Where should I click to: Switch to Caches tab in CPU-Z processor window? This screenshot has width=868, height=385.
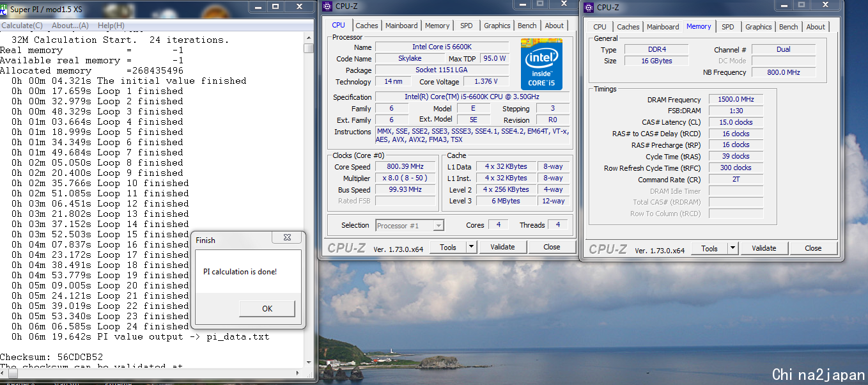pos(367,26)
